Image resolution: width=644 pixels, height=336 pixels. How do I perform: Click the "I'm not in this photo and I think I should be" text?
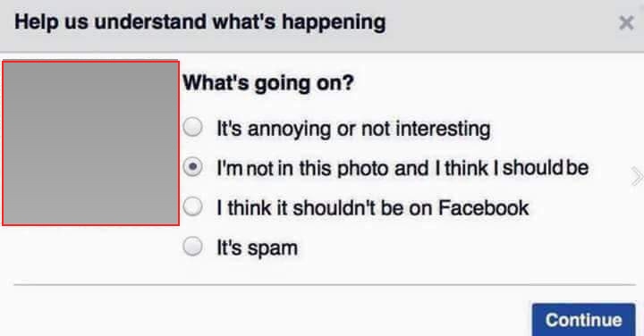point(402,168)
